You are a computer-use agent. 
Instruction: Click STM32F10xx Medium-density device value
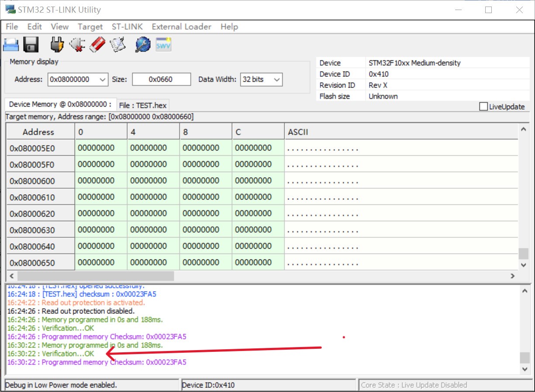pyautogui.click(x=414, y=63)
